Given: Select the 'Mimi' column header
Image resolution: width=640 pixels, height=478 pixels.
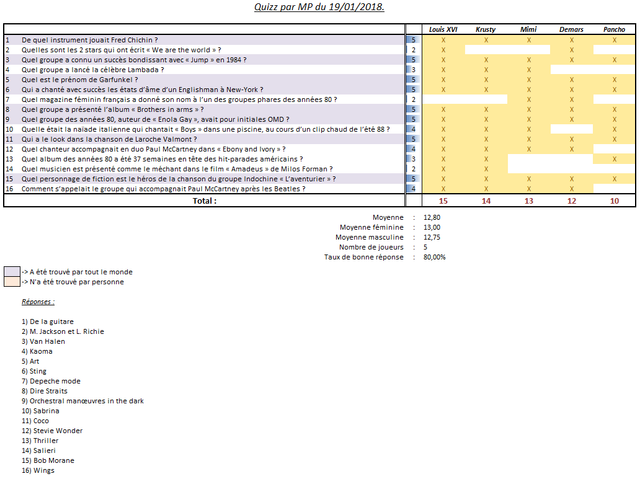Looking at the screenshot, I should [528, 29].
